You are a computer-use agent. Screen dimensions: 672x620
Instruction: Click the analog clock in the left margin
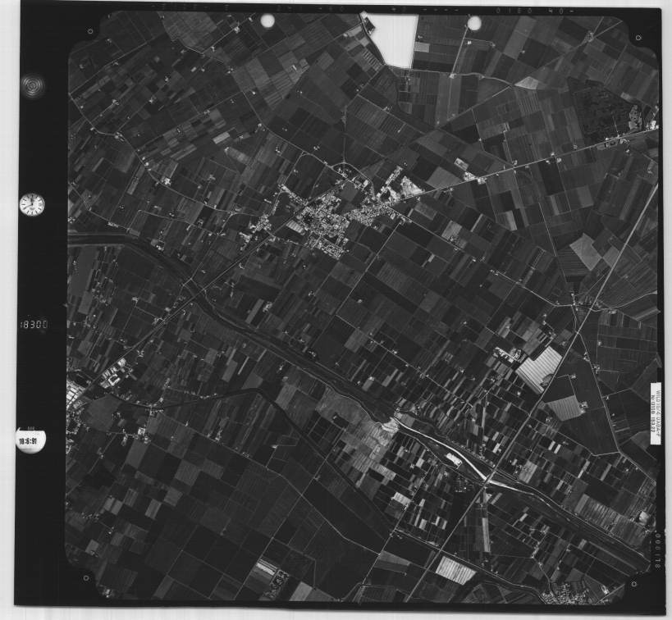pos(32,204)
